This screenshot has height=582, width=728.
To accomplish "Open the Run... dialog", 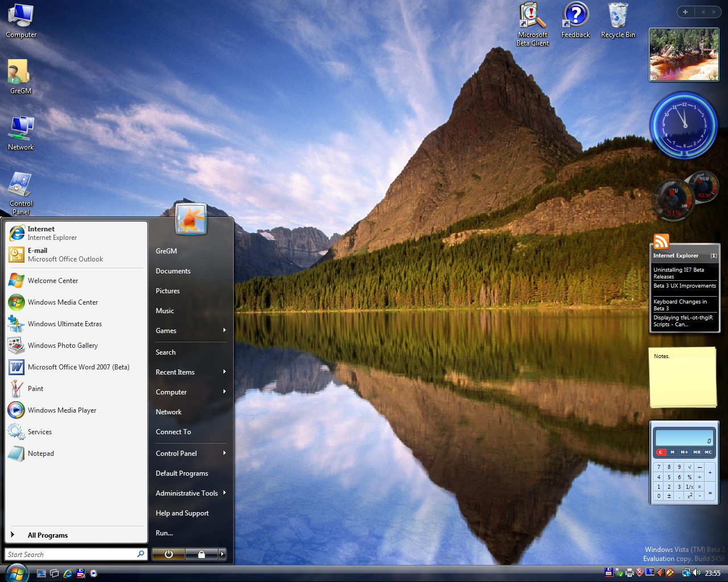I will click(x=164, y=533).
